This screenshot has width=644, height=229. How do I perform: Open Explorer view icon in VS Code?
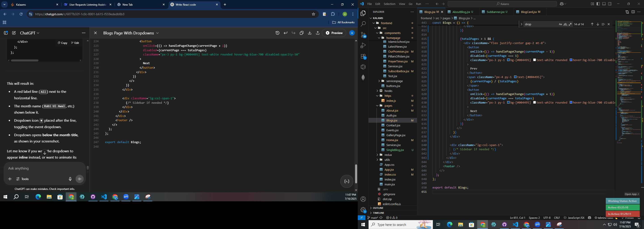[363, 13]
